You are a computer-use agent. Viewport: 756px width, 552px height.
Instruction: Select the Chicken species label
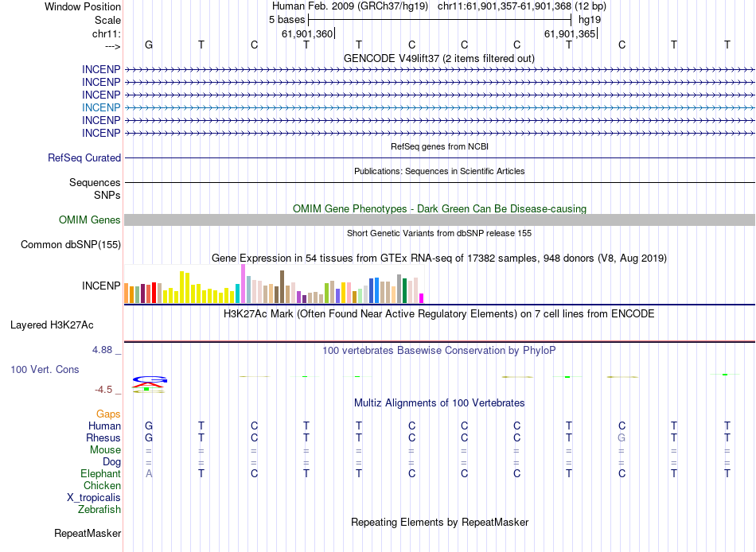coord(102,485)
